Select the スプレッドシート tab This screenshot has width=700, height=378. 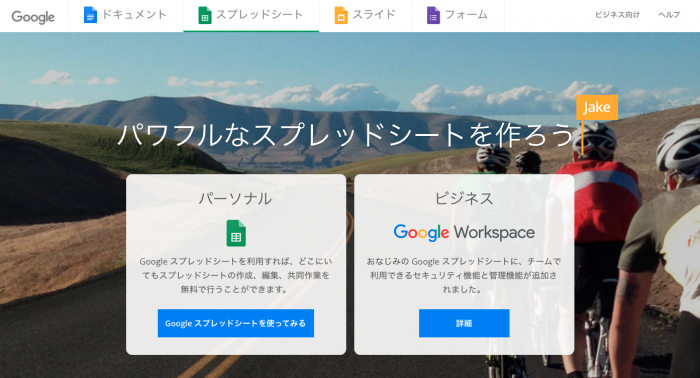(251, 16)
